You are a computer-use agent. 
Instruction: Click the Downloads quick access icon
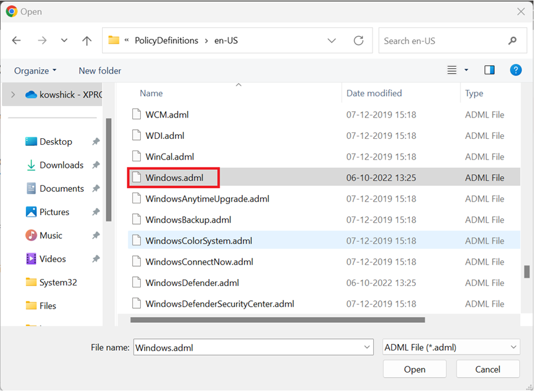click(31, 165)
